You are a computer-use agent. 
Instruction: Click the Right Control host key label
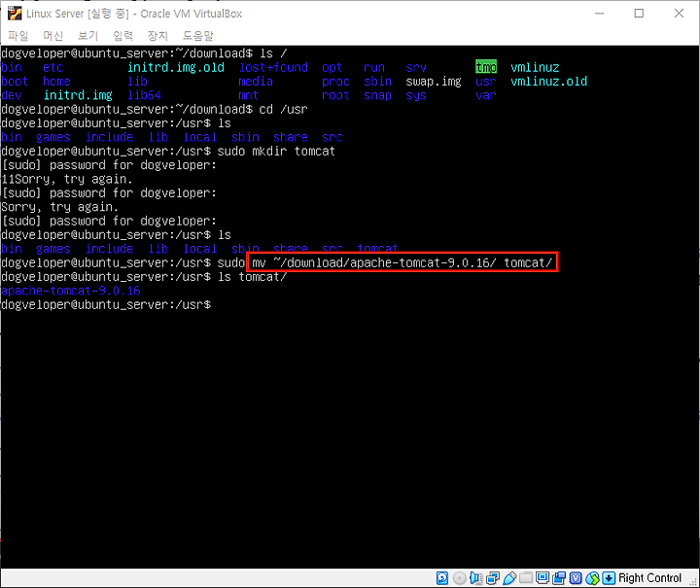649,578
